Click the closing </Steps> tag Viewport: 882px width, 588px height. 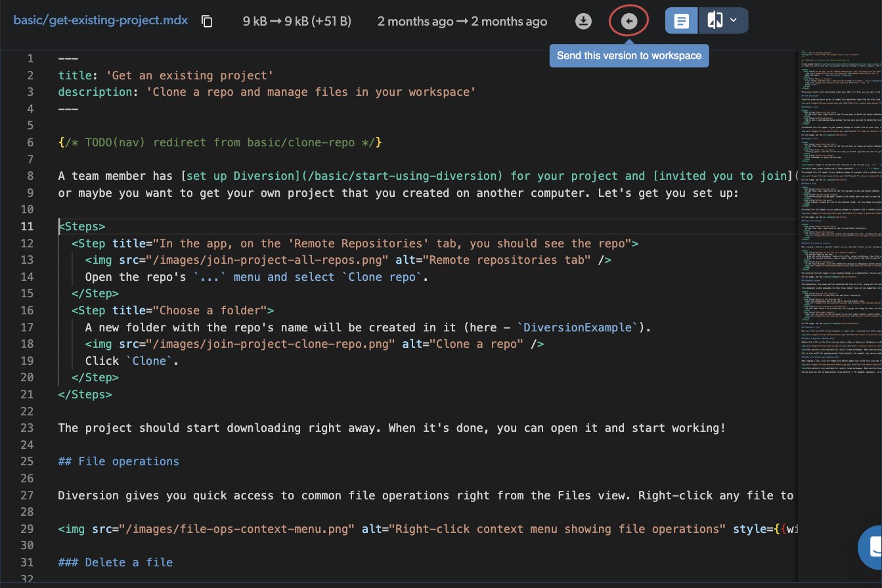point(85,394)
